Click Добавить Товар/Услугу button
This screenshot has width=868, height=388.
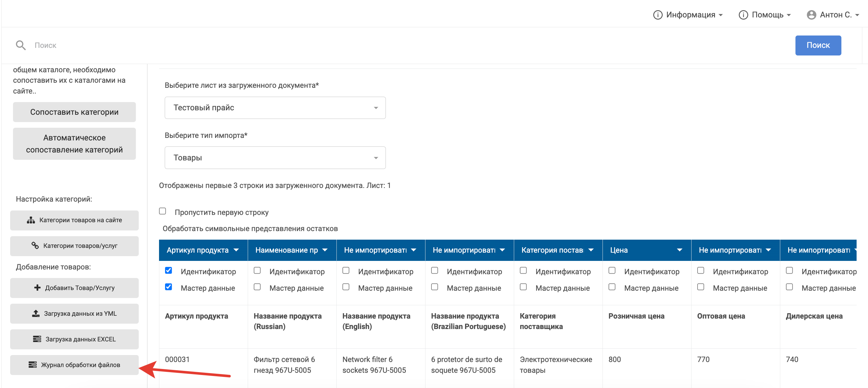point(74,288)
